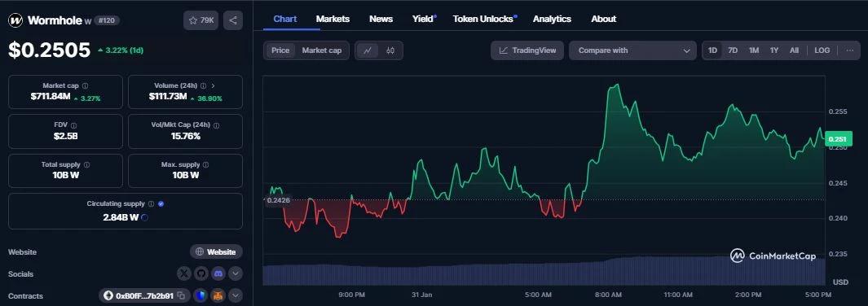This screenshot has height=306, width=868.
Task: Click the 0.2426 opening price marker
Action: click(279, 200)
